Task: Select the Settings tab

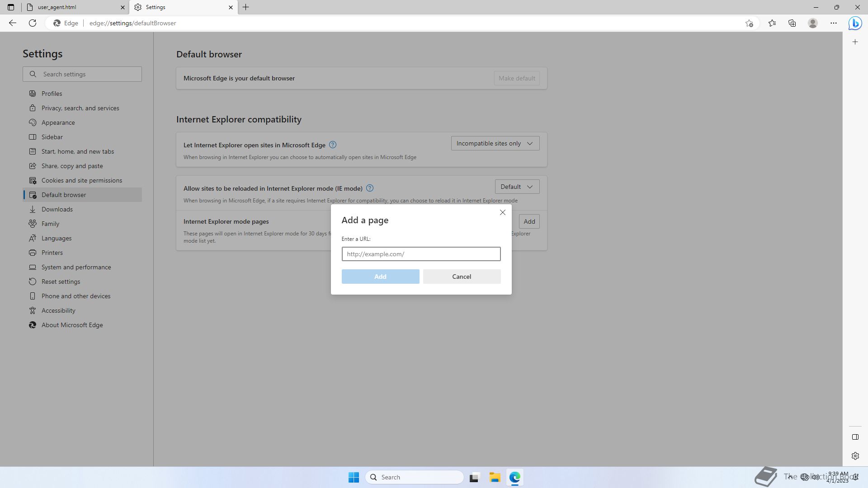Action: (184, 7)
